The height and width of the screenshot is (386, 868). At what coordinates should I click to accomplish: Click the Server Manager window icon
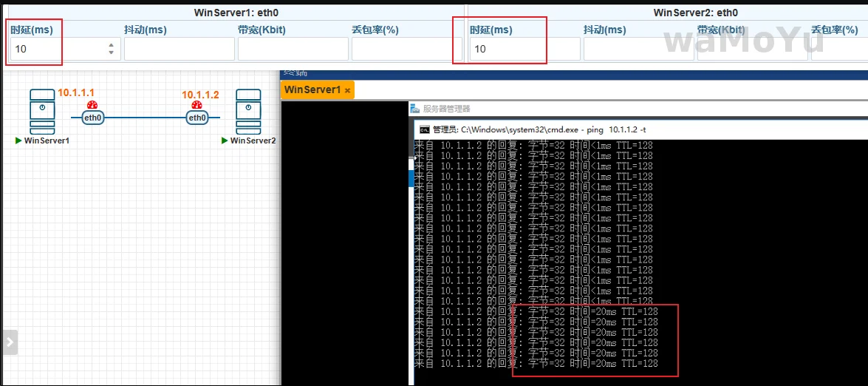tap(416, 109)
